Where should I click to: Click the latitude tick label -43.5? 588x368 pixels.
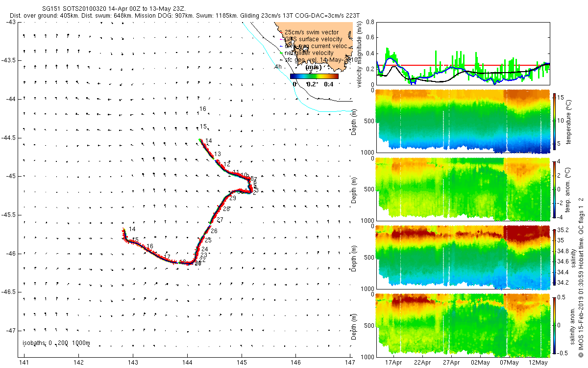tap(9, 60)
